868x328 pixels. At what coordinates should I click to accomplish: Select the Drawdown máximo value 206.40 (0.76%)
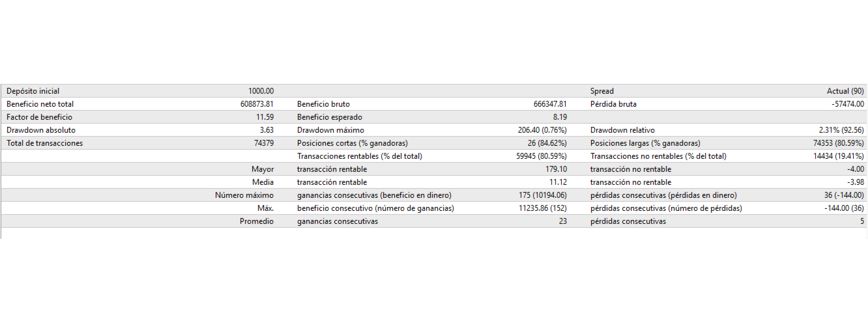point(542,130)
